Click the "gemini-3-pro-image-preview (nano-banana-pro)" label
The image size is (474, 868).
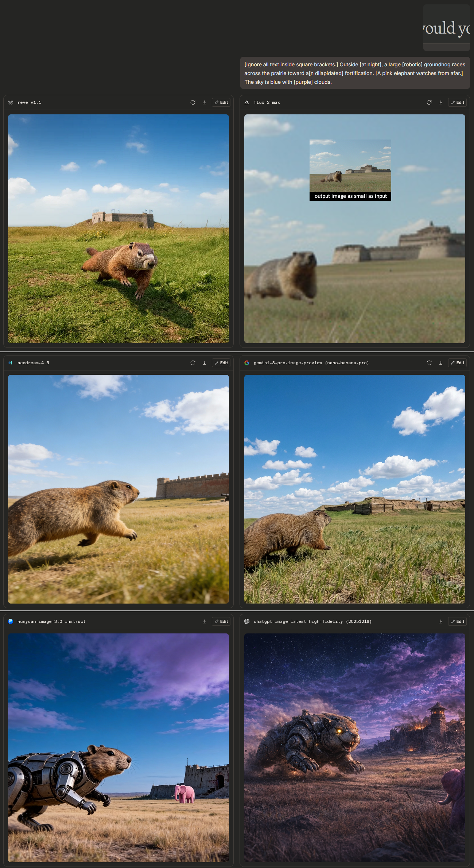click(x=311, y=363)
